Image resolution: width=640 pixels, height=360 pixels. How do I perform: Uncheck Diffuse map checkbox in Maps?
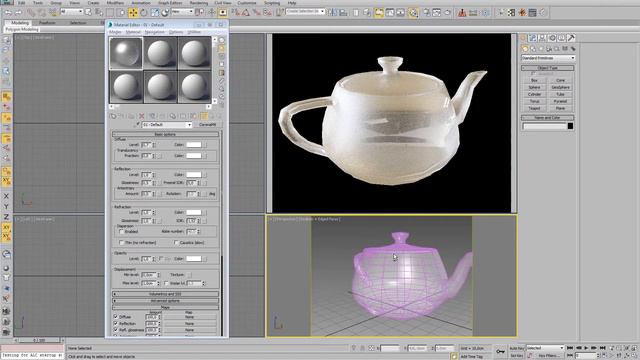(x=116, y=316)
